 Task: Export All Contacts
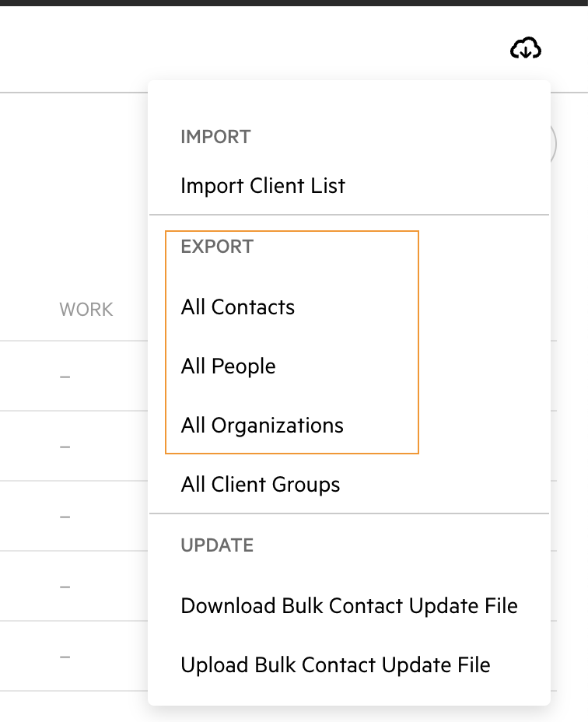click(237, 307)
